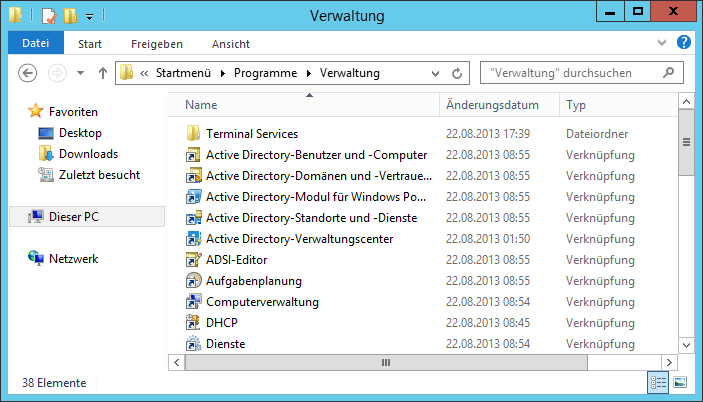The height and width of the screenshot is (402, 703).
Task: Open the Terminal Services folder icon
Action: (193, 134)
